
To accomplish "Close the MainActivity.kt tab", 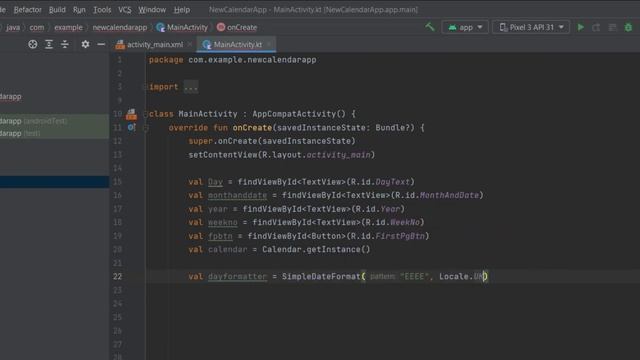I will click(x=269, y=44).
